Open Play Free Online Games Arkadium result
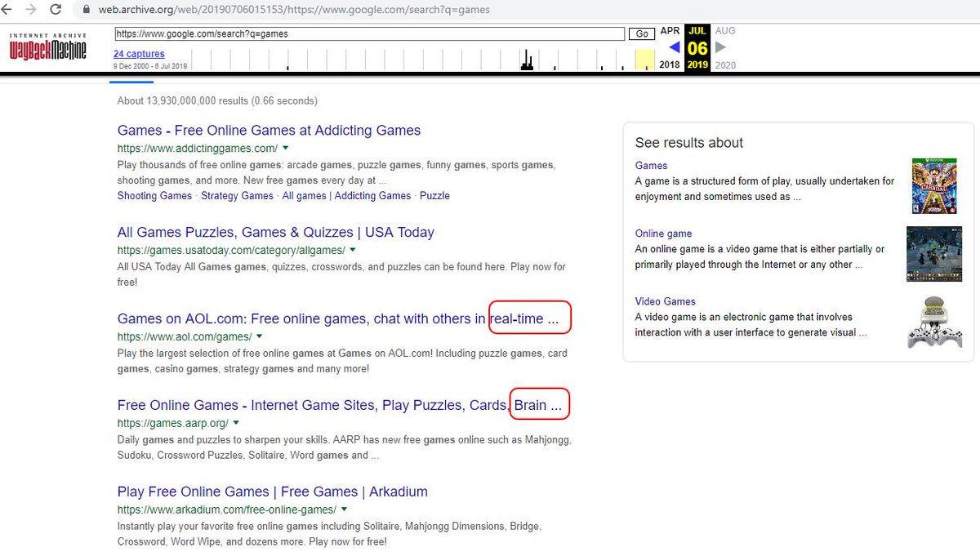Screen dimensions: 980x552 pyautogui.click(x=273, y=492)
